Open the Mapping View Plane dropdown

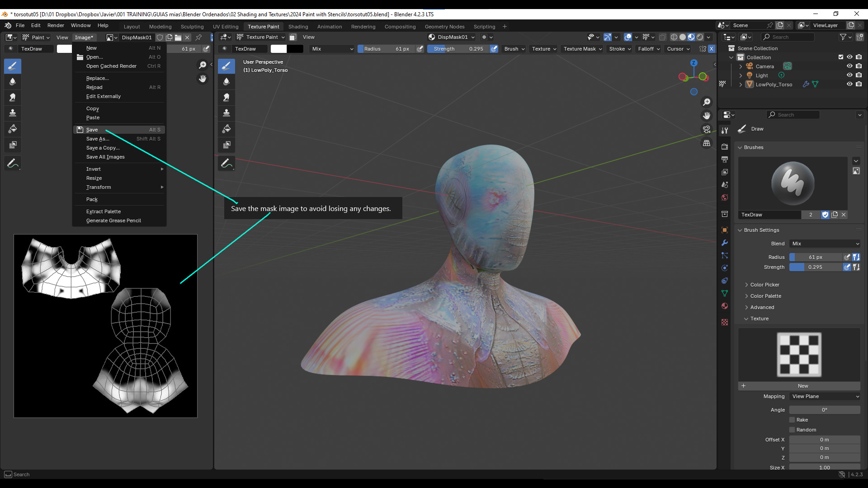point(825,396)
